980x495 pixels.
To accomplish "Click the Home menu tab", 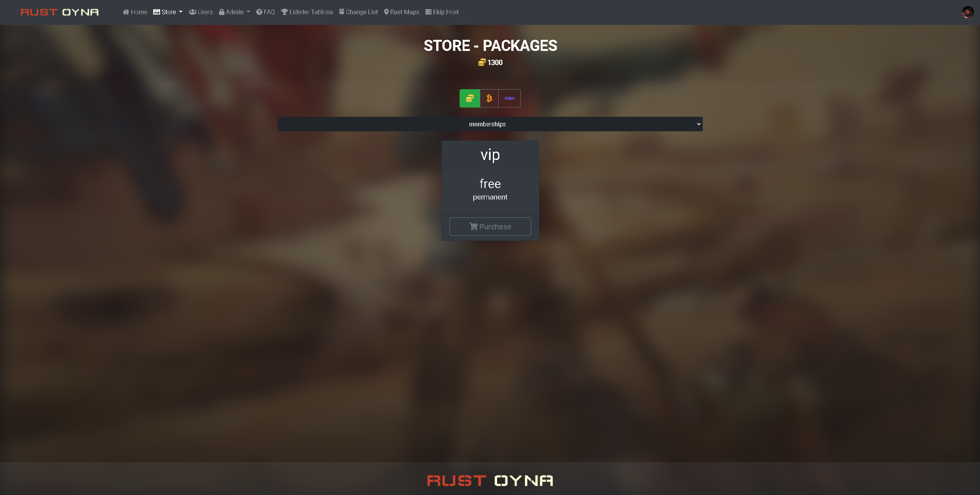I will pyautogui.click(x=134, y=12).
